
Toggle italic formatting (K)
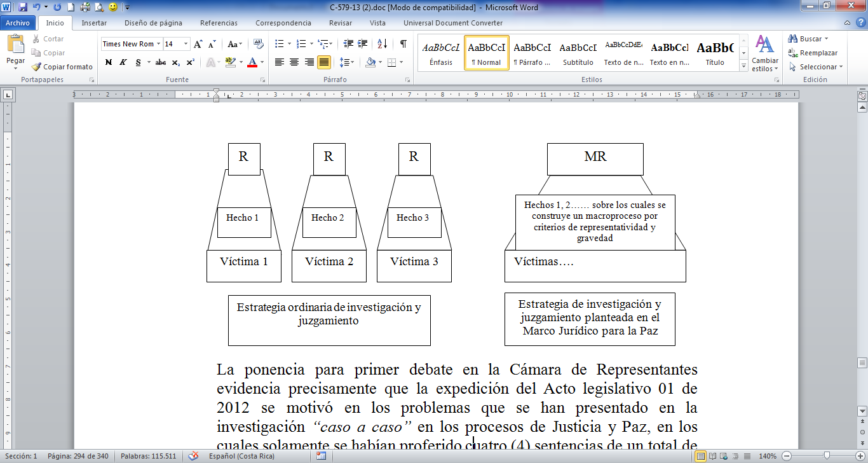[123, 62]
